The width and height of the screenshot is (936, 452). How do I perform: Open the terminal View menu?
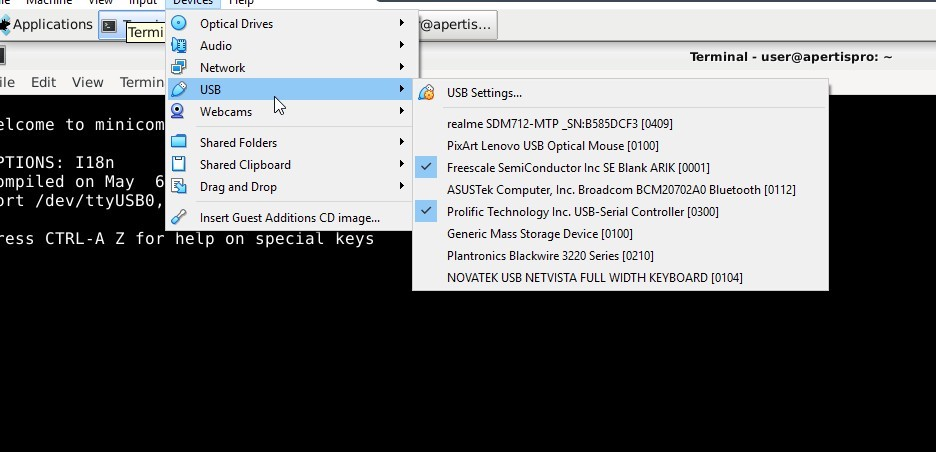point(87,82)
